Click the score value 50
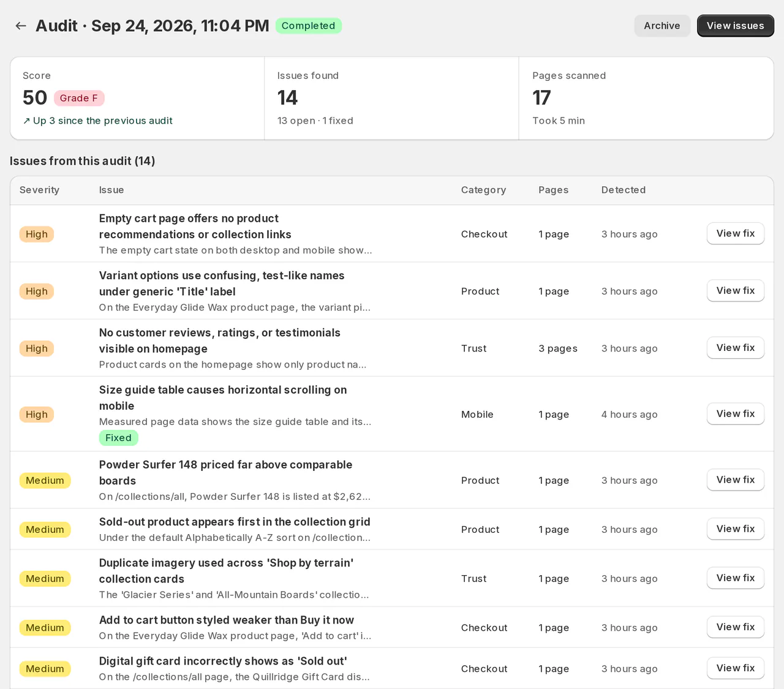This screenshot has height=689, width=784. 35,98
